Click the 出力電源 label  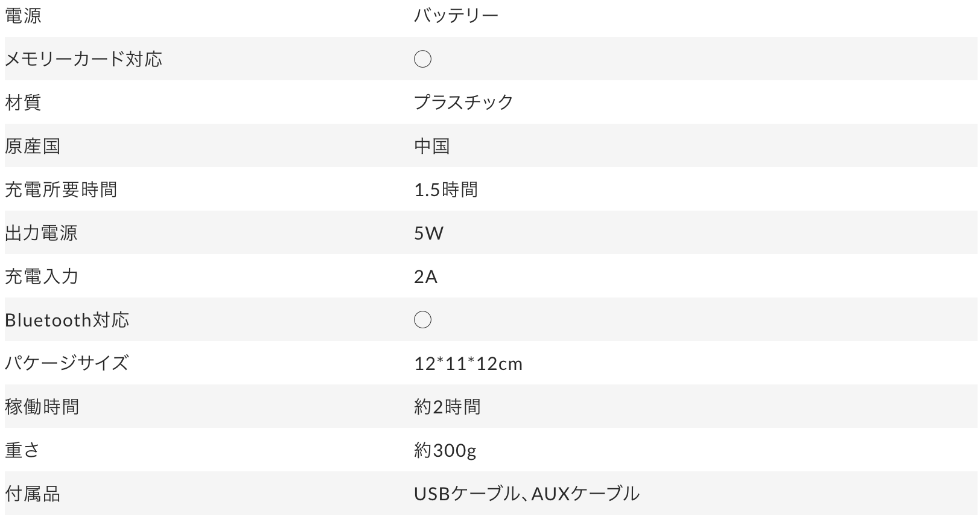[41, 233]
